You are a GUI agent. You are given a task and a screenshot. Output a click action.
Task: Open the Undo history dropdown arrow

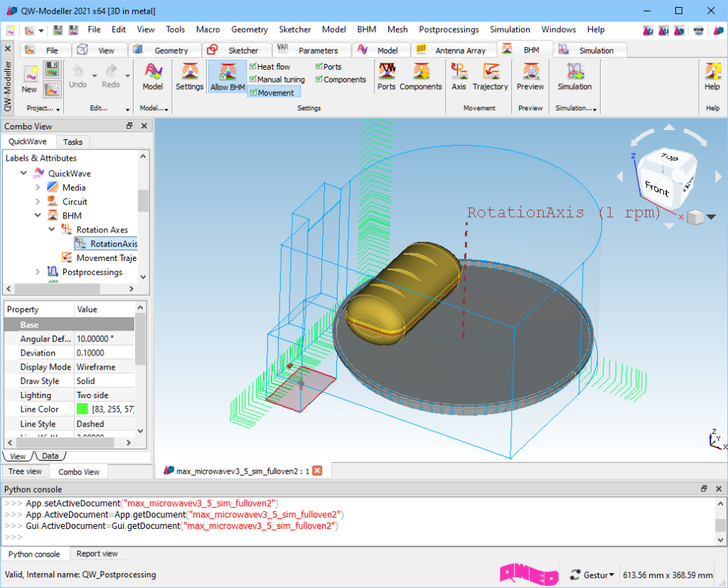pos(95,75)
